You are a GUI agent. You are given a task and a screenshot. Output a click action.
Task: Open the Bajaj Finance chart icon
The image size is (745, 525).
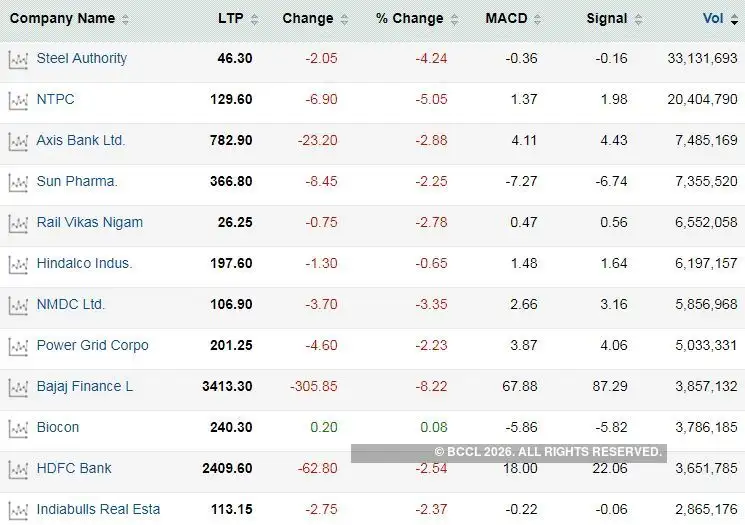[17, 387]
